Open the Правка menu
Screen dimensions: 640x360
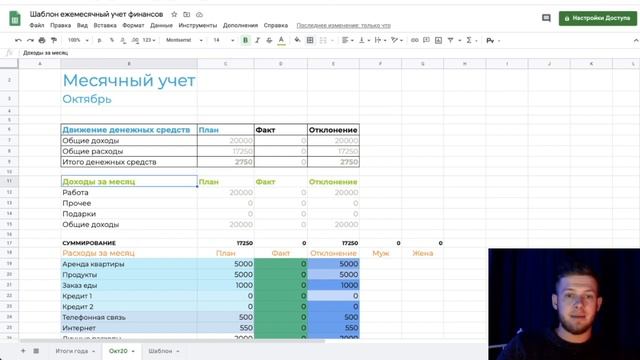tap(60, 25)
